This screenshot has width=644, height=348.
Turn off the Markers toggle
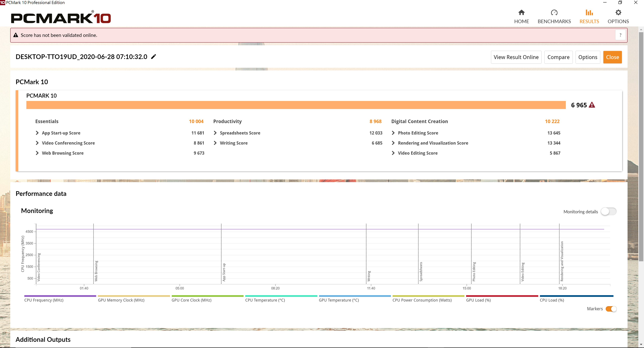pyautogui.click(x=611, y=309)
